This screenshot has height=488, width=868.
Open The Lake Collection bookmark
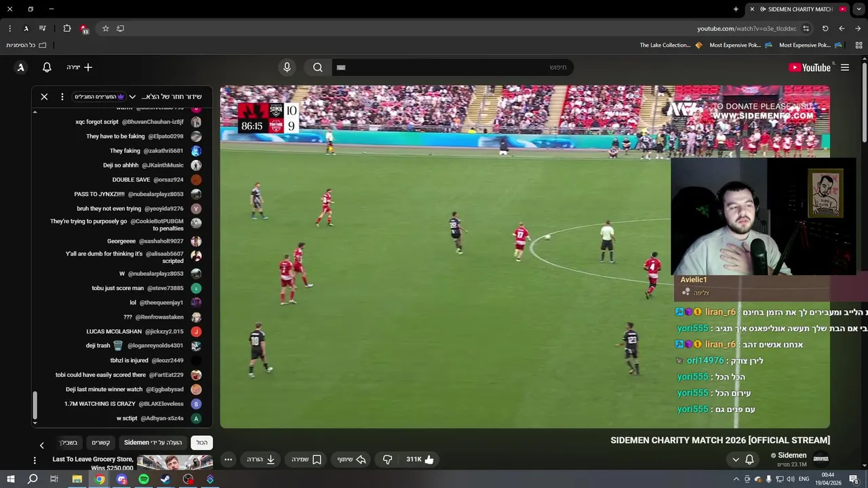tap(670, 45)
